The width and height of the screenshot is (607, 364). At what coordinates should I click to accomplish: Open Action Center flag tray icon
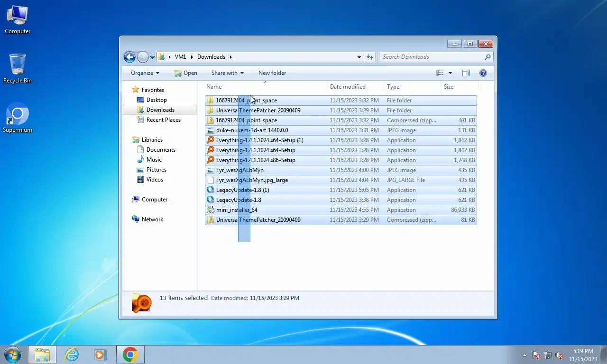click(x=536, y=355)
